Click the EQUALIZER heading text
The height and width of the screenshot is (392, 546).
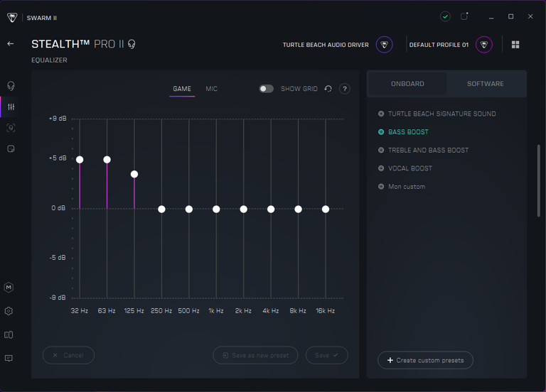coord(50,60)
